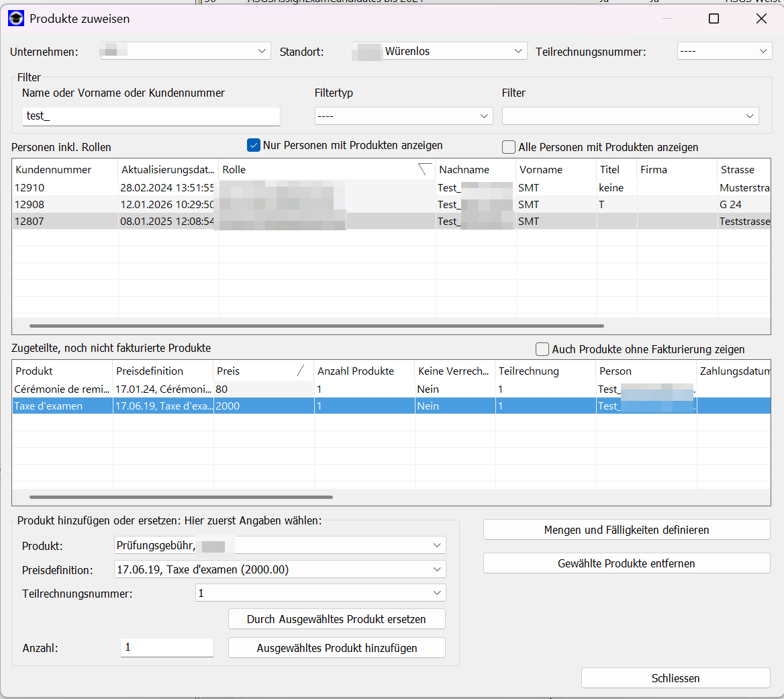Open the top Teilrechnungsnummer dropdown

[x=724, y=51]
